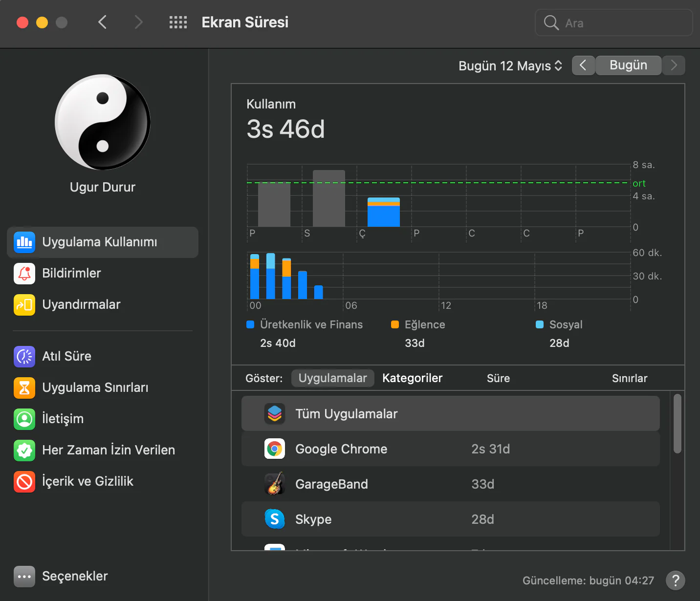Click the Bildirimler bell icon
The width and height of the screenshot is (700, 601).
pos(24,274)
